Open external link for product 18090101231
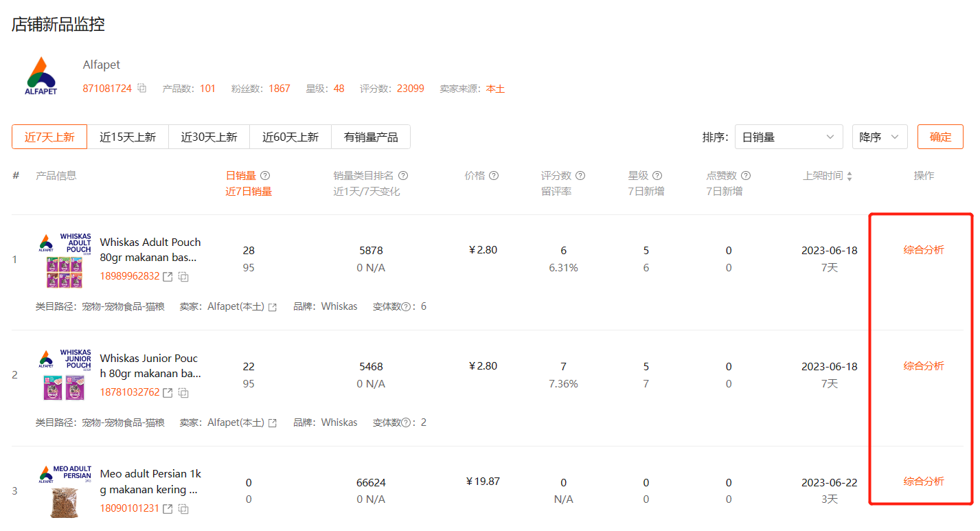This screenshot has height=531, width=980. [x=168, y=509]
